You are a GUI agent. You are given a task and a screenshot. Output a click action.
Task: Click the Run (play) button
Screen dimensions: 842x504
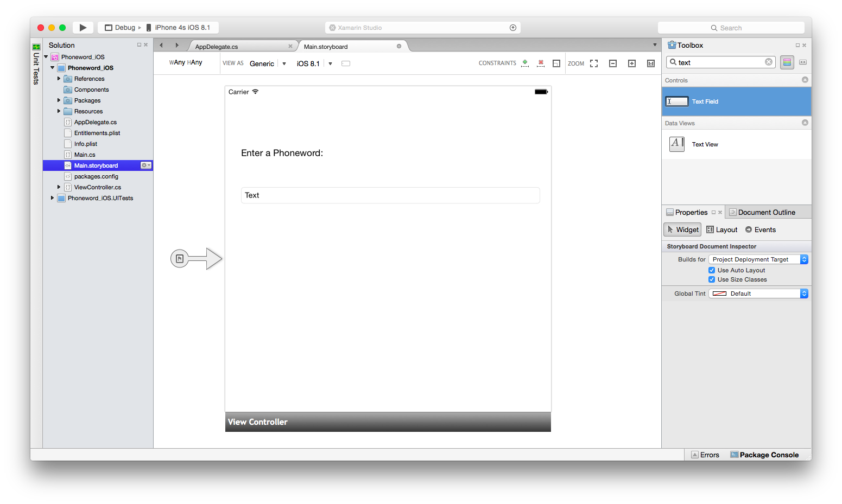pos(83,28)
